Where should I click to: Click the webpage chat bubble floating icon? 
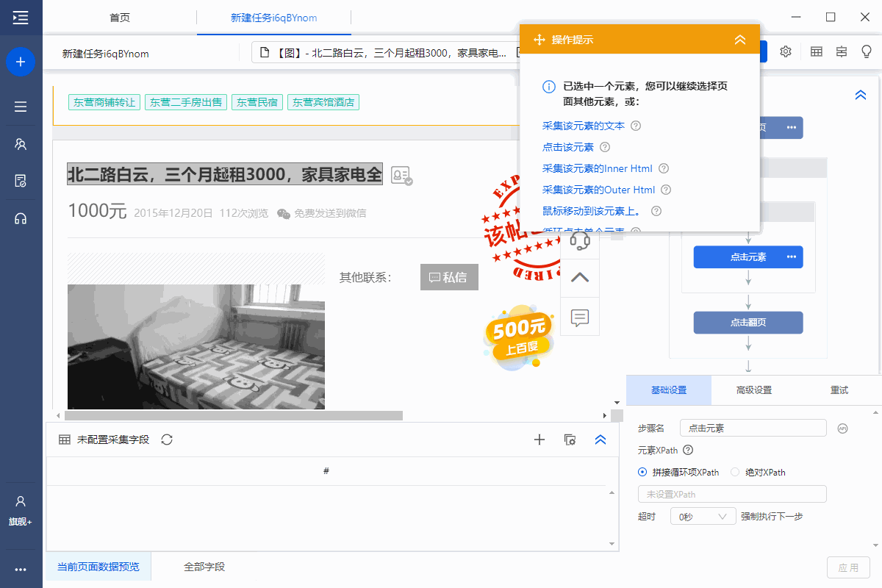point(580,318)
